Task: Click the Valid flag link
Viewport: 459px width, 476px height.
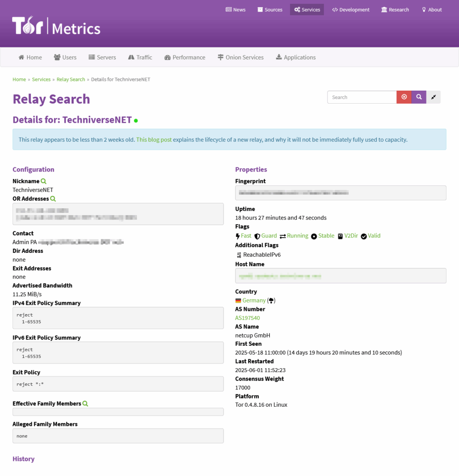Action: (x=374, y=236)
